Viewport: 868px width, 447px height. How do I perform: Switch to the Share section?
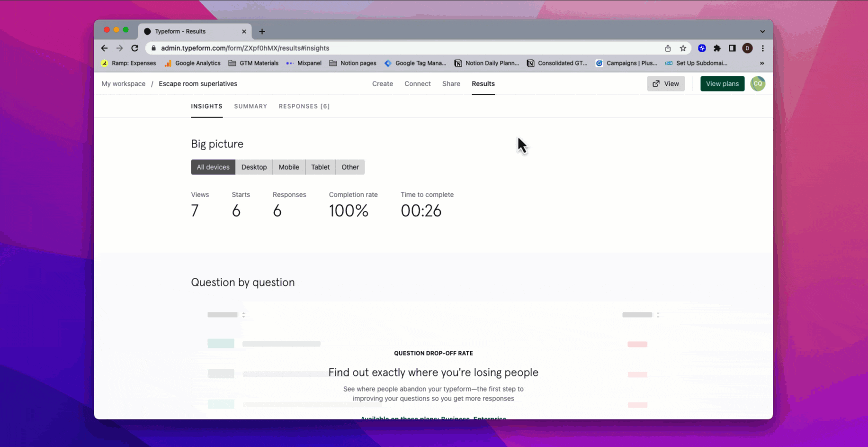451,83
